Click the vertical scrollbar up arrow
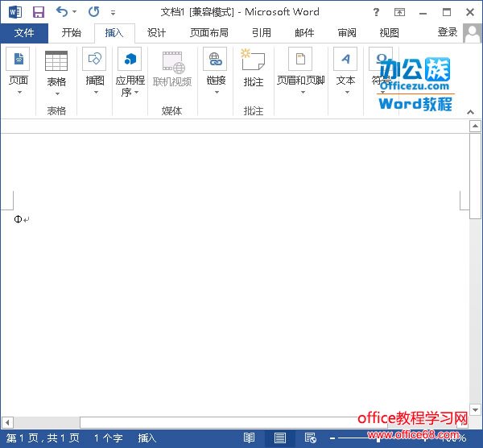 pyautogui.click(x=475, y=126)
